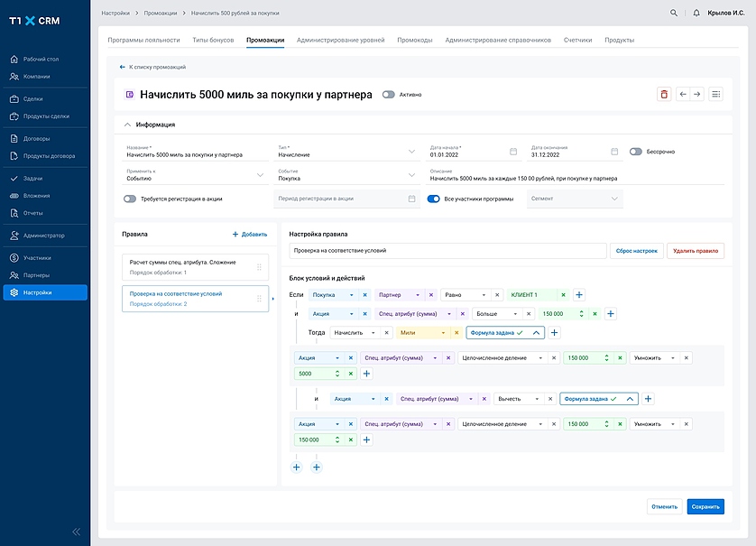Collapse the Информация section
This screenshot has width=756, height=546.
[x=126, y=125]
